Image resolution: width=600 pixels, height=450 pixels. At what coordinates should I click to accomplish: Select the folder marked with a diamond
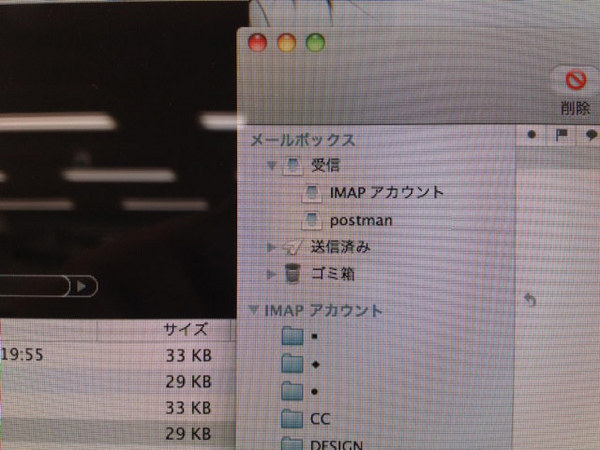point(315,363)
